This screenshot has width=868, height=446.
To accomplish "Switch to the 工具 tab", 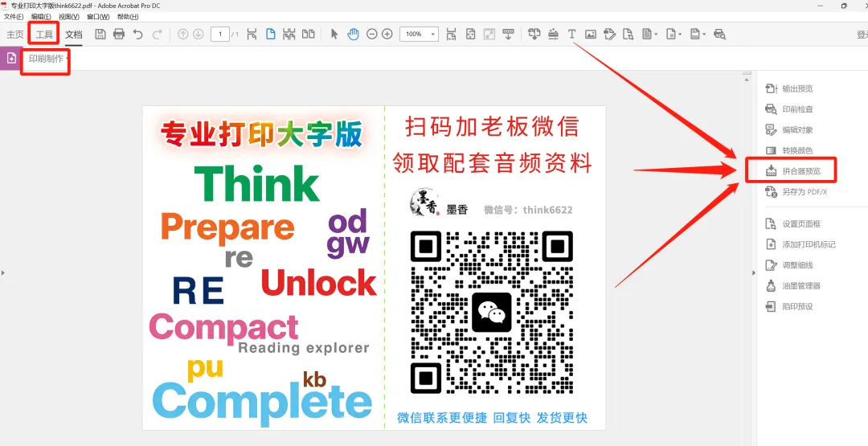I will pos(44,35).
